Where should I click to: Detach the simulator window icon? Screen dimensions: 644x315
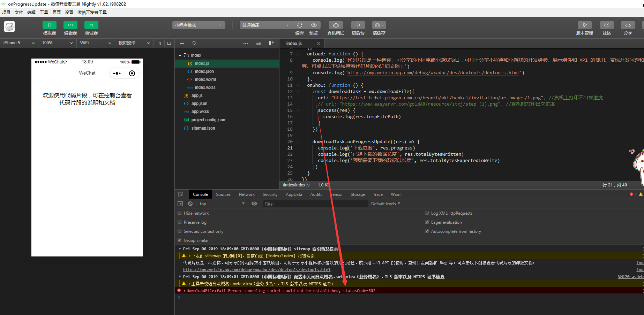[x=169, y=43]
